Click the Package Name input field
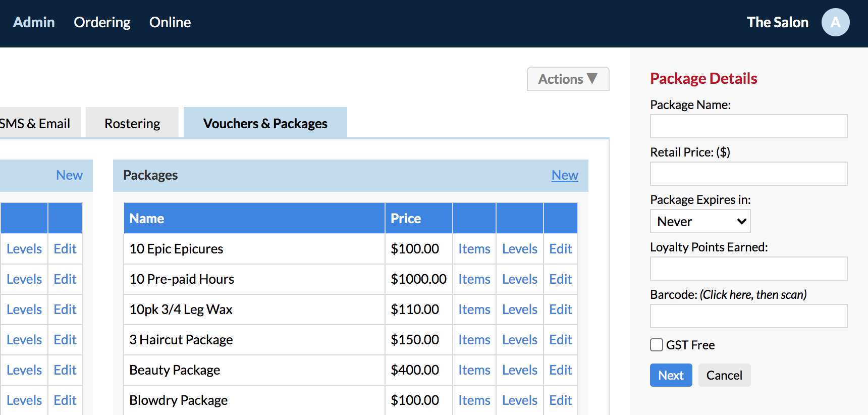The image size is (868, 415). tap(748, 126)
